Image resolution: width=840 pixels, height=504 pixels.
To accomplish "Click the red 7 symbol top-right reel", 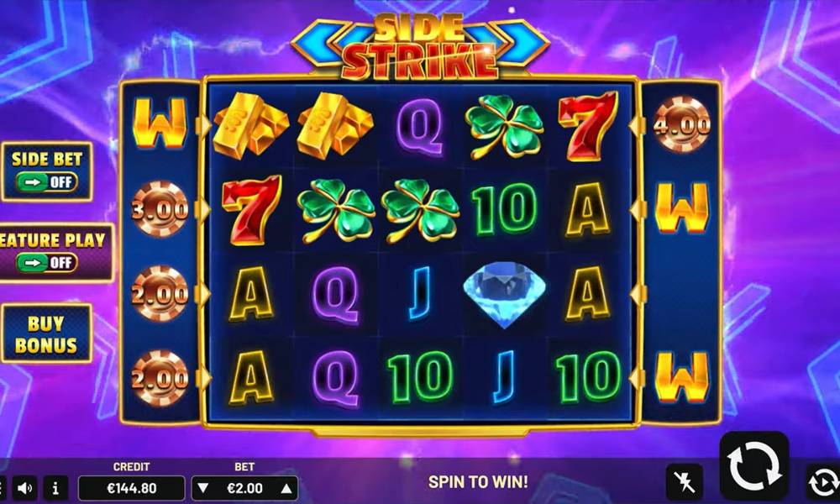I will point(588,126).
